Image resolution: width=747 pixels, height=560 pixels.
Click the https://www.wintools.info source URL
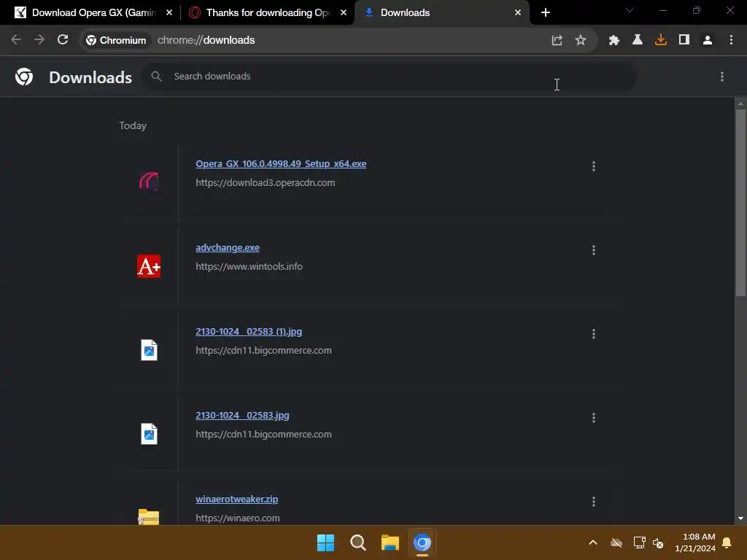pos(249,267)
